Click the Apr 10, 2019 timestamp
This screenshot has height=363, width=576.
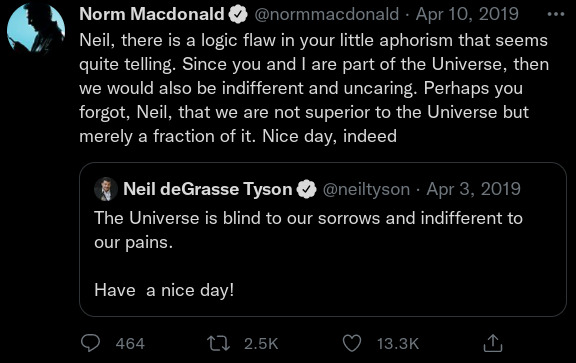467,14
